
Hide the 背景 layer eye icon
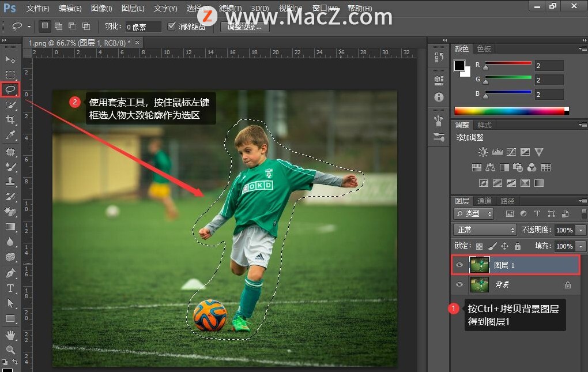click(459, 284)
